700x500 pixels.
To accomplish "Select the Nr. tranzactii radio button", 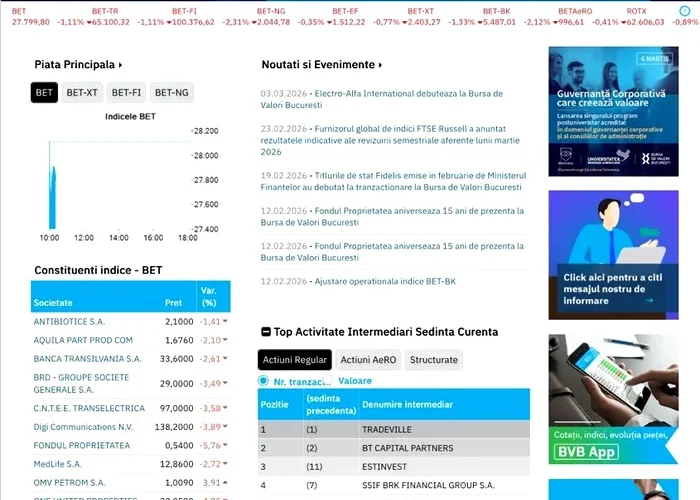I will point(263,381).
